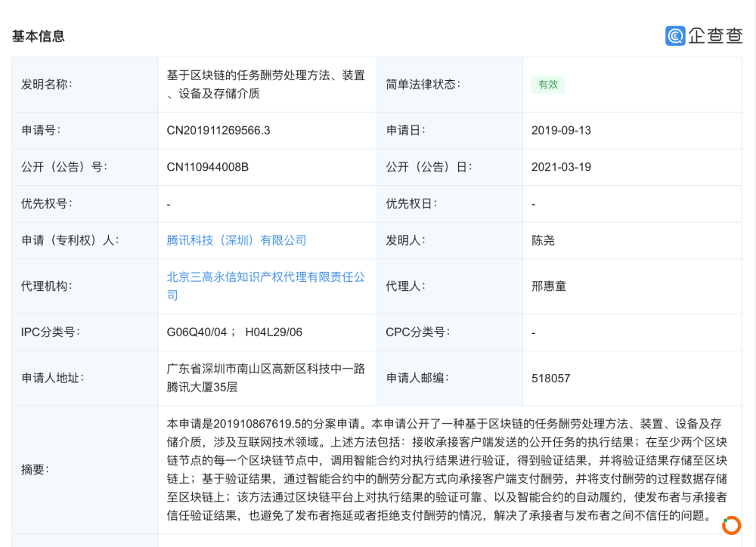Select application number CN201911269566.3
756x547 pixels.
click(x=218, y=130)
